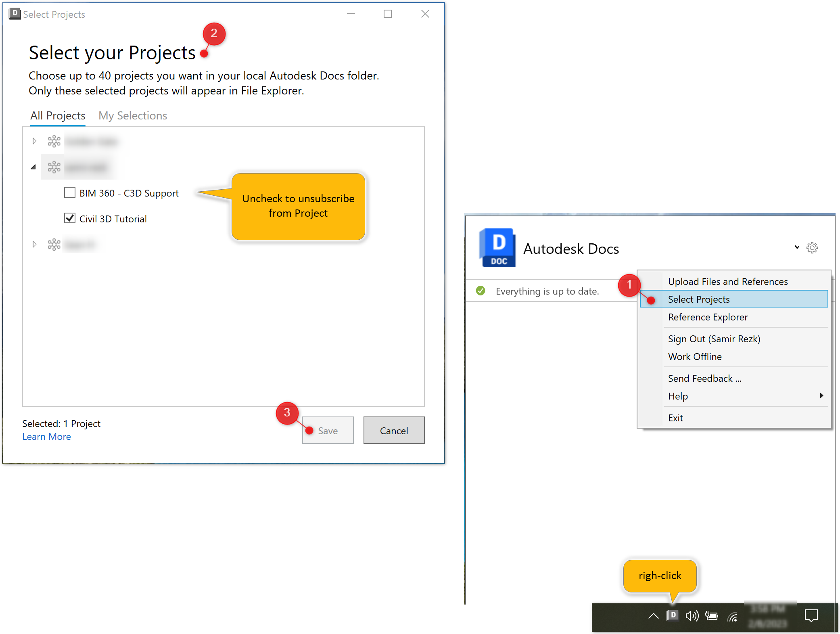Open Reference Explorer from the menu

click(x=708, y=317)
